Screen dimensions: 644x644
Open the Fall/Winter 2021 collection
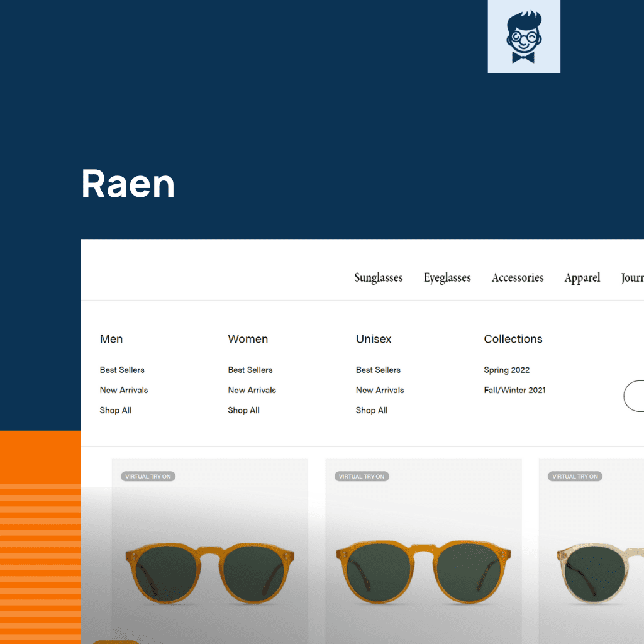514,390
